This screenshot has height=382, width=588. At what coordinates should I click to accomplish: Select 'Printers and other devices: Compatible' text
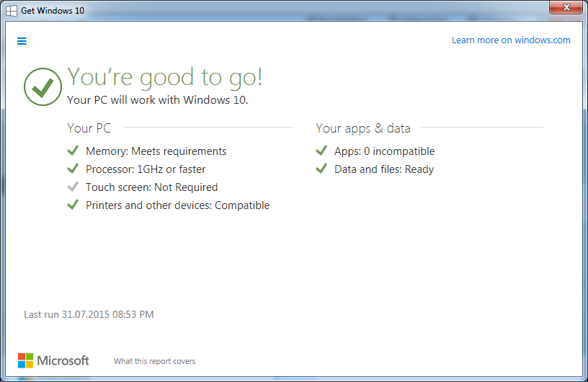pyautogui.click(x=178, y=205)
